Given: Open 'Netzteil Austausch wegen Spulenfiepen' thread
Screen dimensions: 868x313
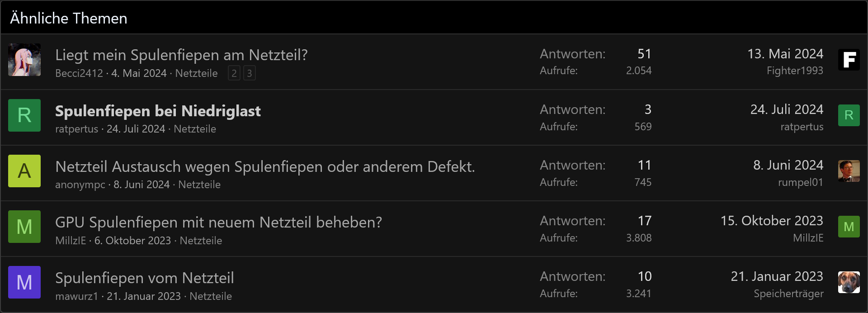Looking at the screenshot, I should (x=265, y=167).
